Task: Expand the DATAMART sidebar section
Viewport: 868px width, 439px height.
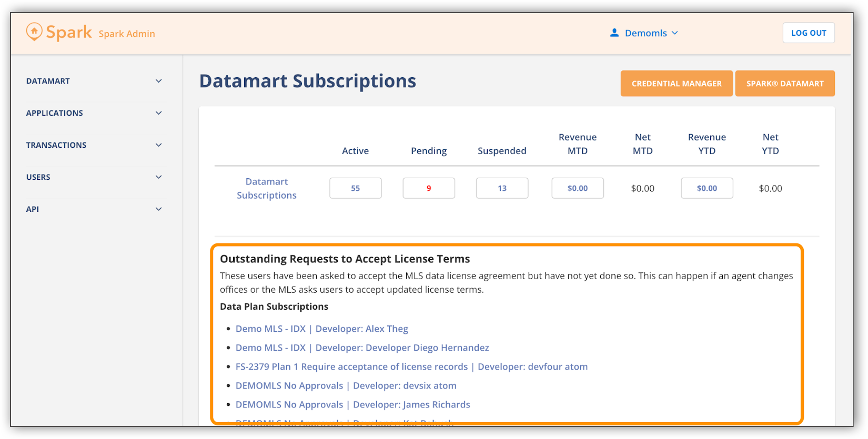Action: [94, 81]
